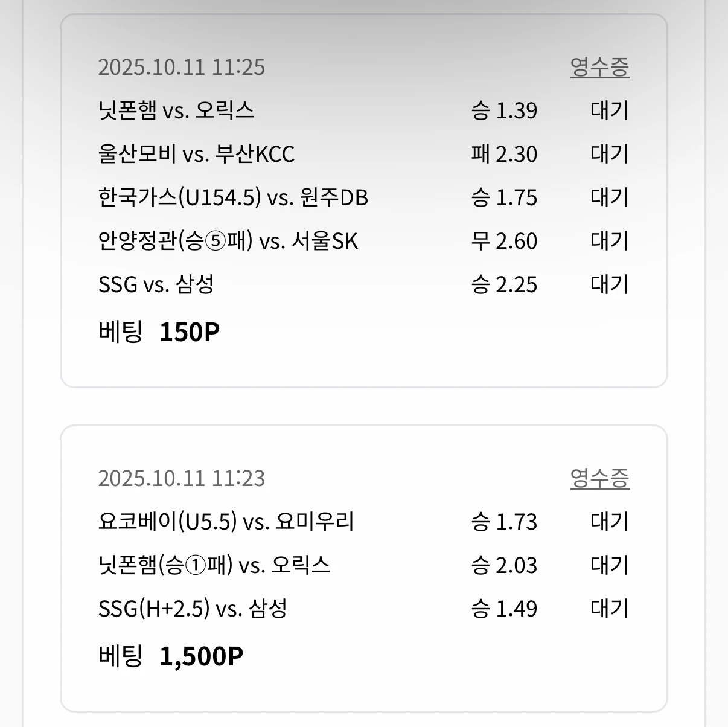Screen dimensions: 728x727
Task: Select the SSG vs. 삼성 match with 2.25 odds
Action: (x=156, y=284)
